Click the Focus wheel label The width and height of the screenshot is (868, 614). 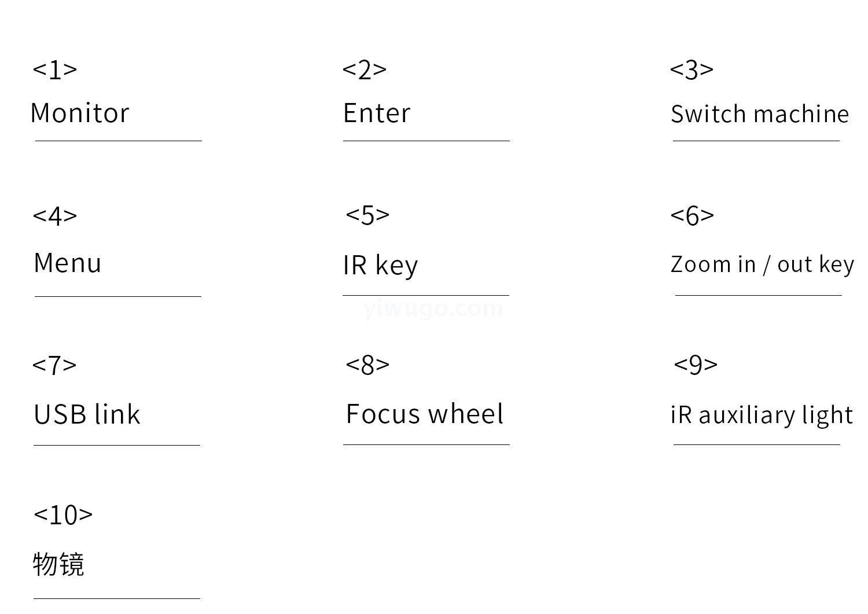point(424,414)
